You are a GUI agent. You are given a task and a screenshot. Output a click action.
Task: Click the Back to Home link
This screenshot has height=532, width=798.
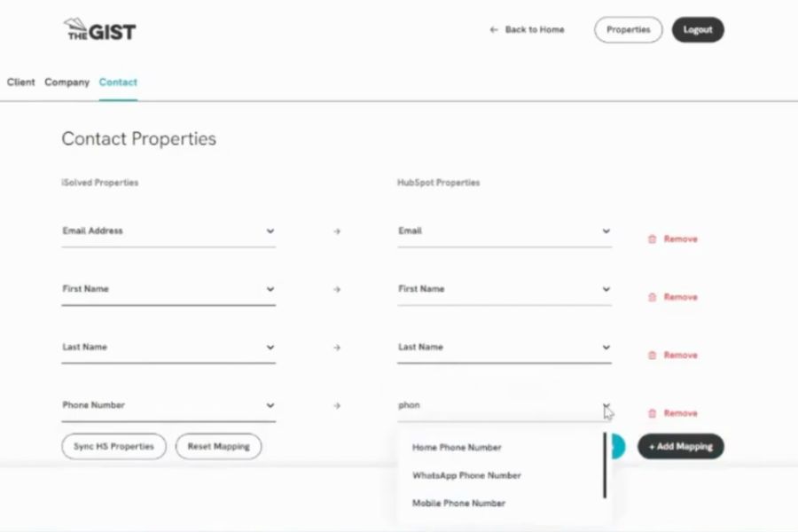tap(527, 29)
